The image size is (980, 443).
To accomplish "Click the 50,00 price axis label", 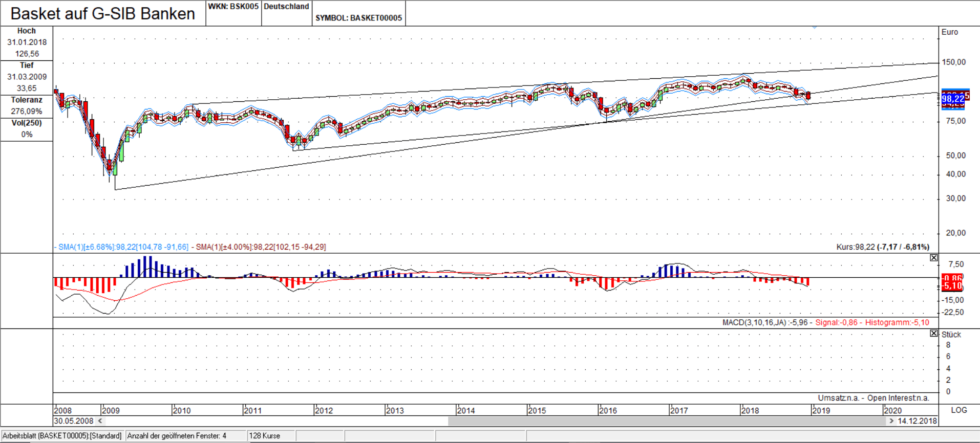I will 956,155.
